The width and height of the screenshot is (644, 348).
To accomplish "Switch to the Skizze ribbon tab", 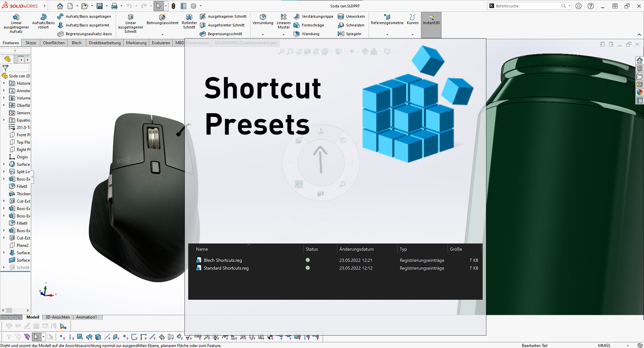I will pos(31,43).
